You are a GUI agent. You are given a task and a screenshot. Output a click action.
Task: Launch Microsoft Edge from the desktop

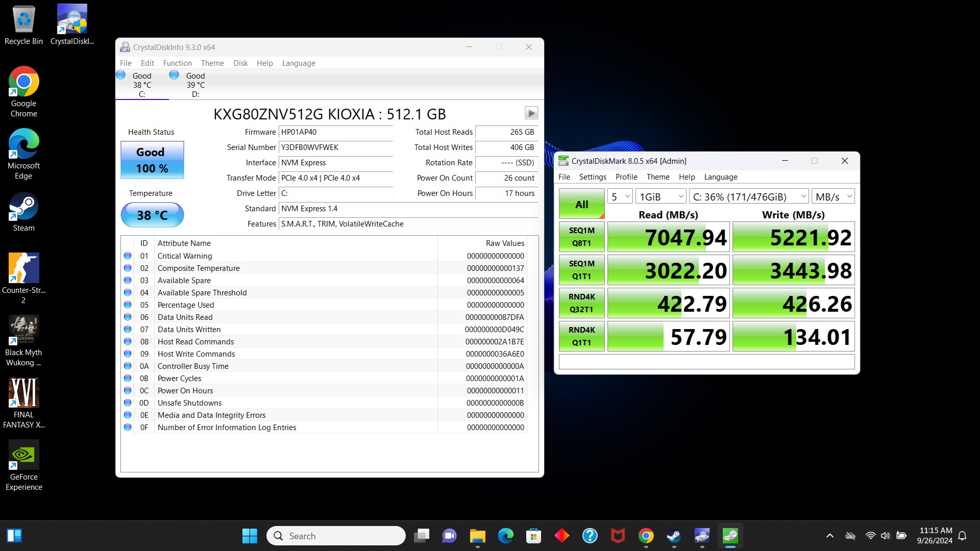23,154
